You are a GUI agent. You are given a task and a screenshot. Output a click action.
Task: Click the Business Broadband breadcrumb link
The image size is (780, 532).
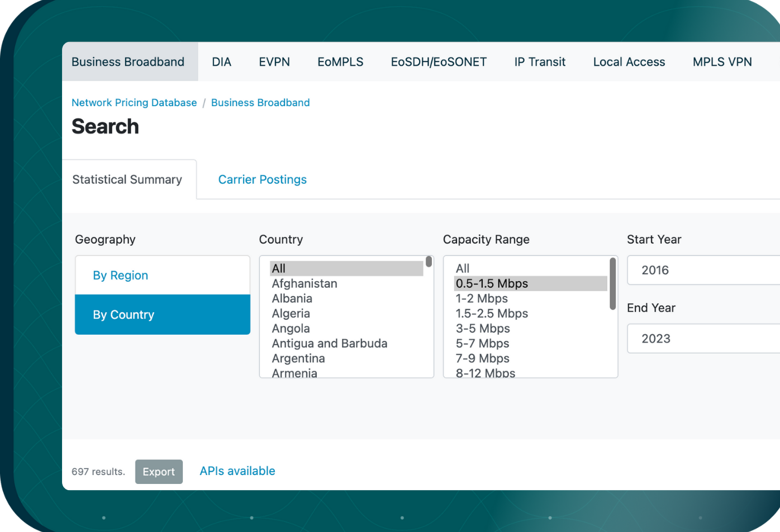pyautogui.click(x=260, y=103)
